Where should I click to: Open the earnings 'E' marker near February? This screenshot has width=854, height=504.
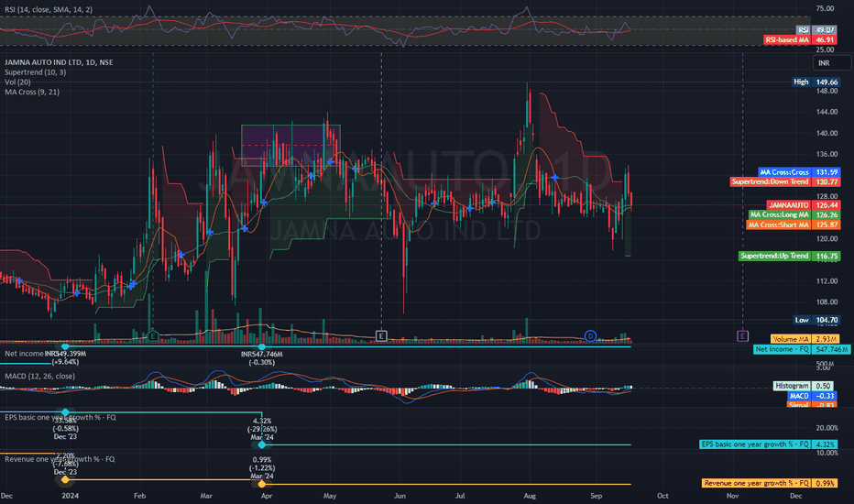152,336
